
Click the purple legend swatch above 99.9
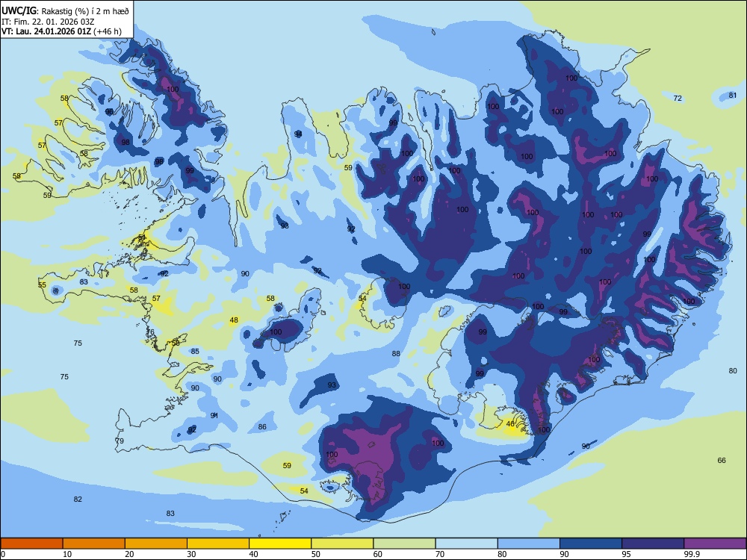coord(715,544)
